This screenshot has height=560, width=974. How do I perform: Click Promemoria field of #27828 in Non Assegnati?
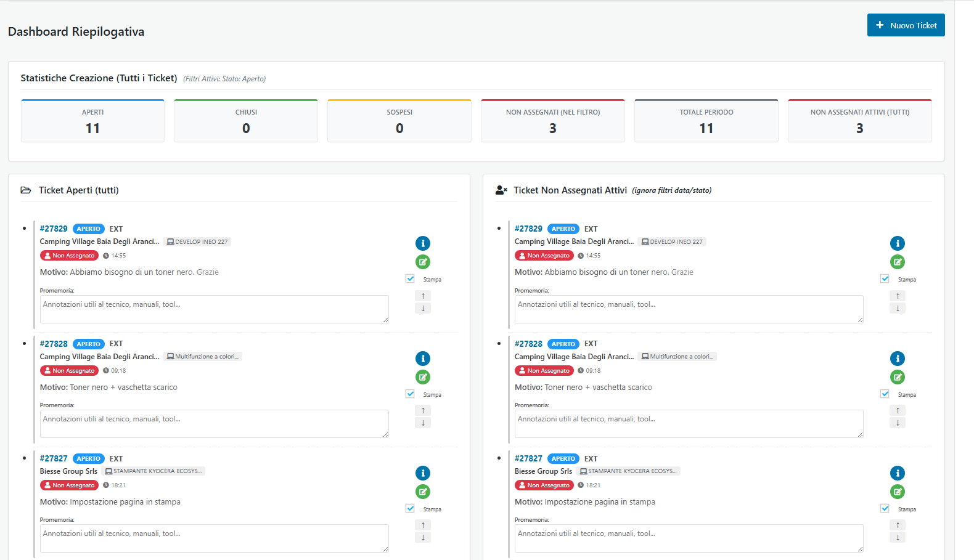(x=689, y=424)
